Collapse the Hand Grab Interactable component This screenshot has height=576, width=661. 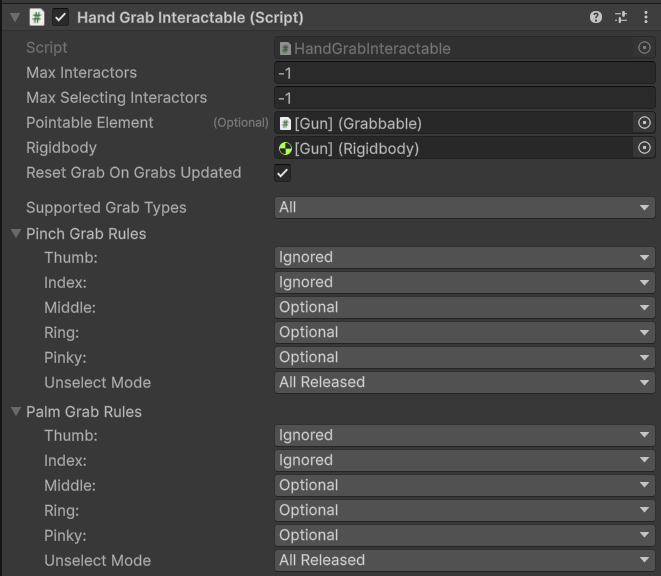pyautogui.click(x=15, y=17)
